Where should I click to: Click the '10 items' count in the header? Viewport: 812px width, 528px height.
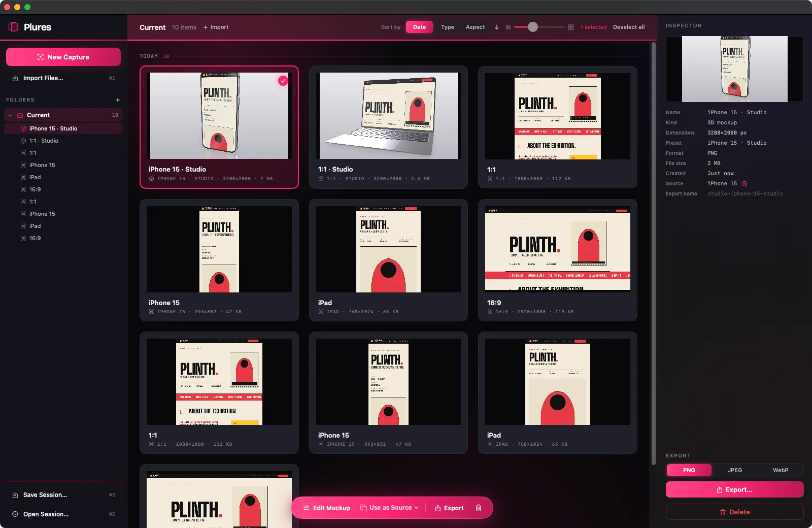click(184, 27)
